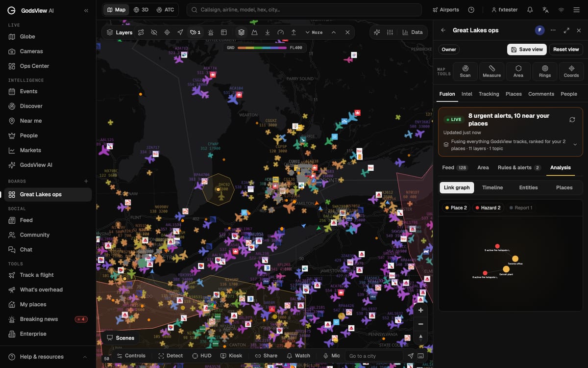Click the Reset view button
The height and width of the screenshot is (368, 588).
point(566,49)
